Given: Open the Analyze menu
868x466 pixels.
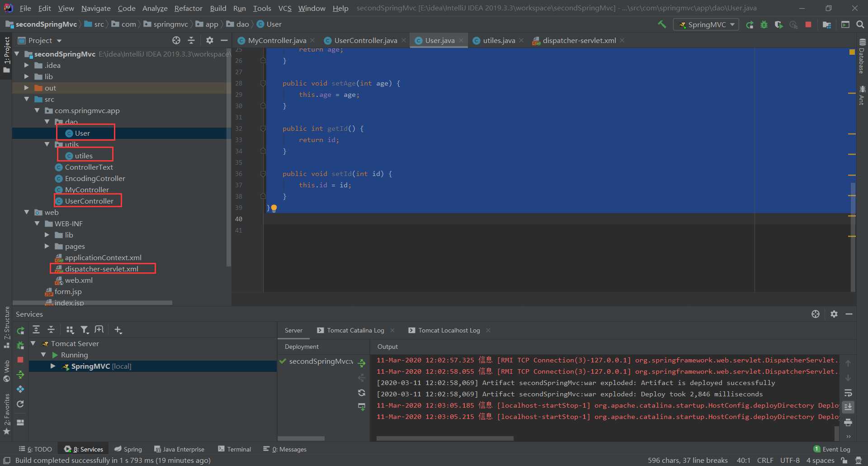Looking at the screenshot, I should pyautogui.click(x=155, y=8).
